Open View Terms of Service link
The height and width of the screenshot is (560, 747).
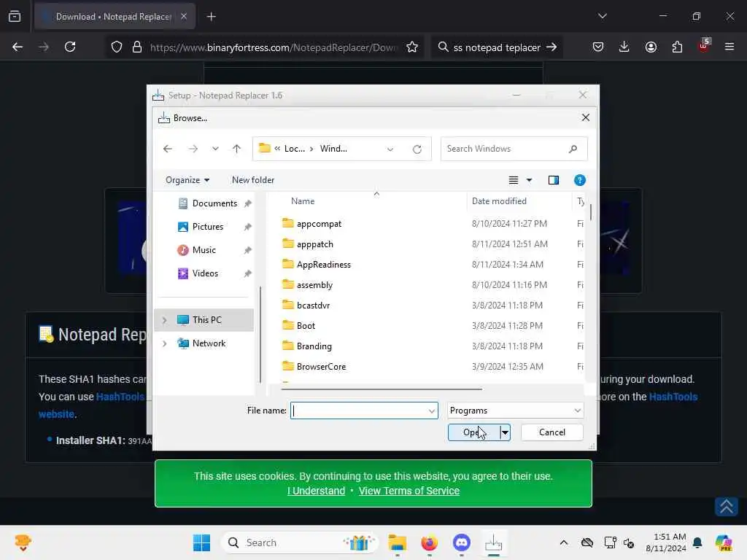click(x=409, y=491)
